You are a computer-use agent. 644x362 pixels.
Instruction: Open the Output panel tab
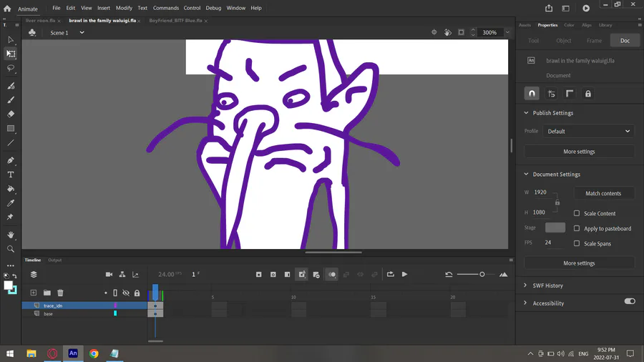tap(54, 260)
